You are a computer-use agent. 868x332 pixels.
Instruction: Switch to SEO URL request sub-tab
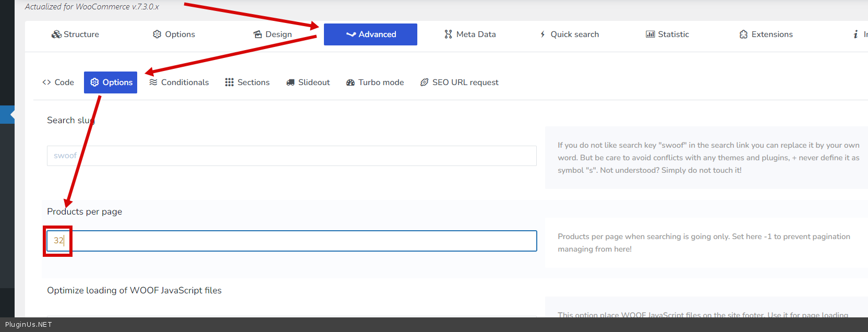[460, 82]
